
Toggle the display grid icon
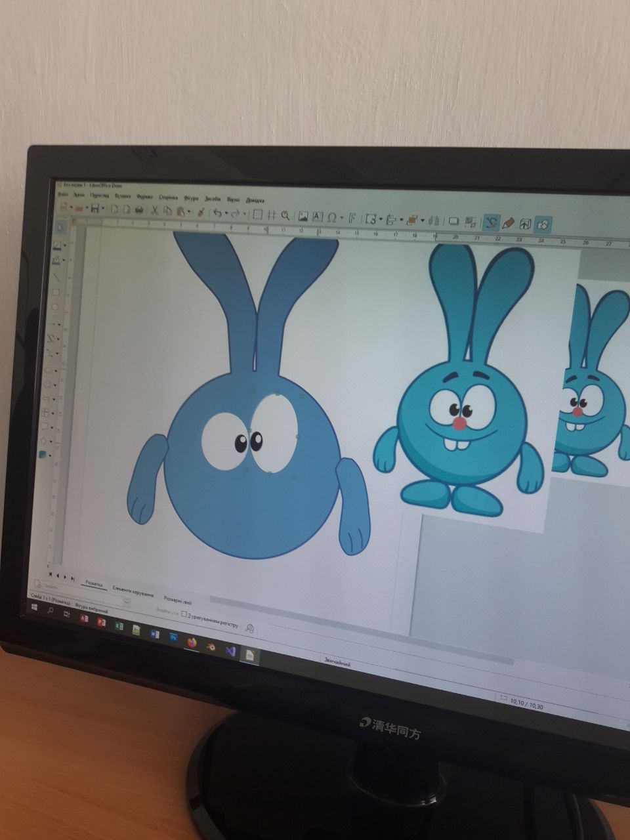click(x=257, y=214)
